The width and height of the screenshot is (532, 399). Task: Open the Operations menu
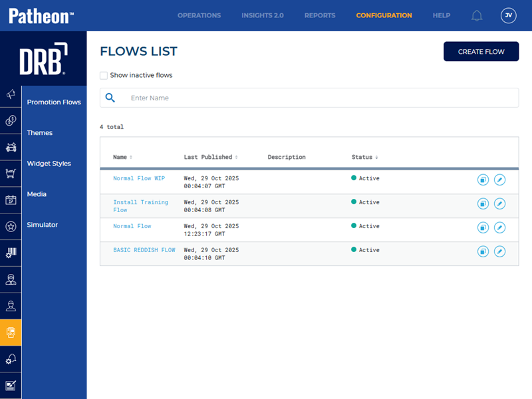tap(199, 15)
